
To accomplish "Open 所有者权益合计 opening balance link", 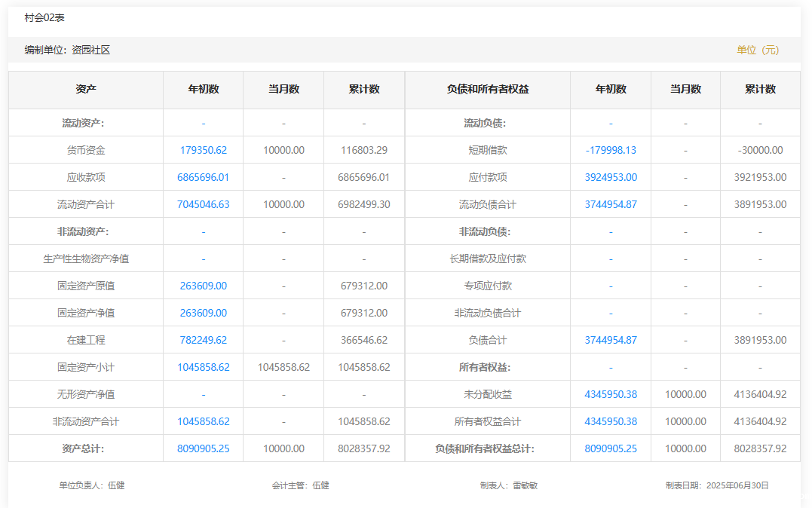I will tap(610, 421).
